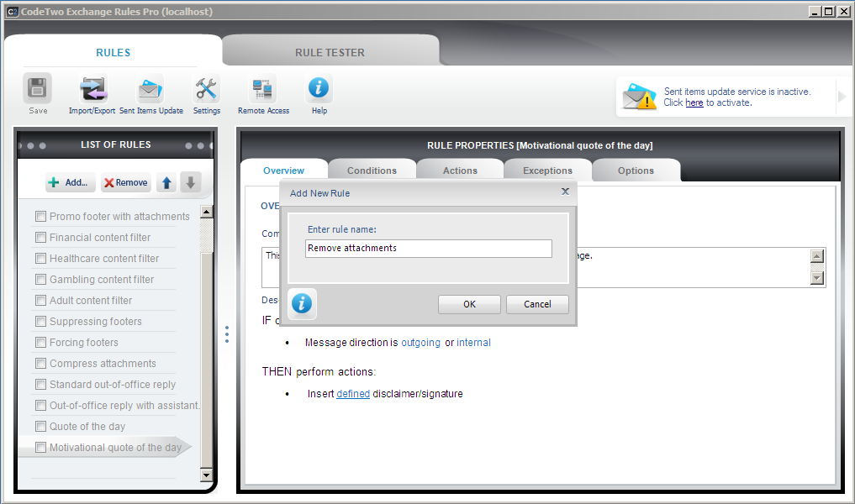Select Standard out-of-office reply rule name
This screenshot has height=504, width=855.
click(x=113, y=385)
